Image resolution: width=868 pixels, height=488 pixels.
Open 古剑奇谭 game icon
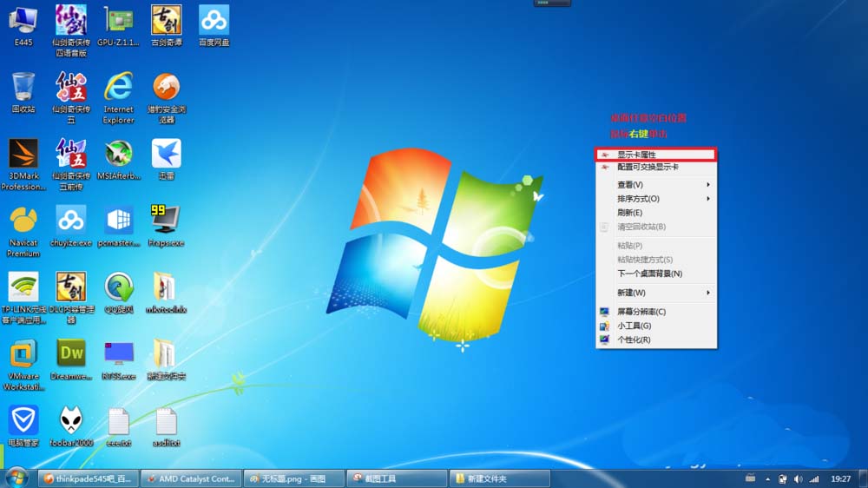point(166,26)
